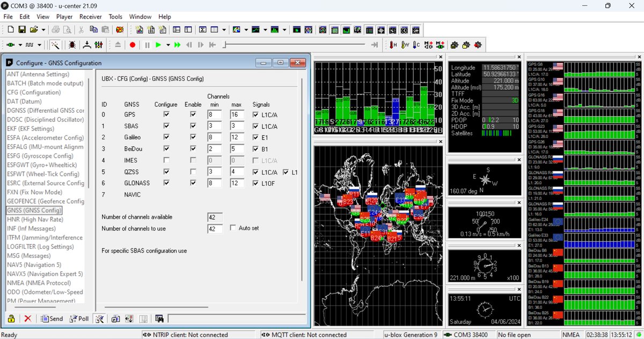The image size is (644, 339).
Task: Select NAV5 (Navigation 5) in message list
Action: 34,265
